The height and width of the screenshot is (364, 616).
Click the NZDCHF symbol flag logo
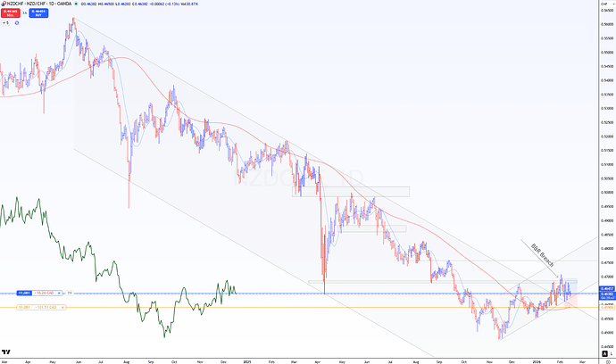pos(4,4)
